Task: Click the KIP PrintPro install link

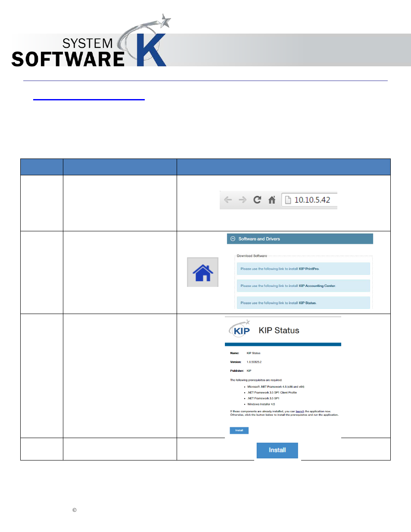Action: click(303, 269)
